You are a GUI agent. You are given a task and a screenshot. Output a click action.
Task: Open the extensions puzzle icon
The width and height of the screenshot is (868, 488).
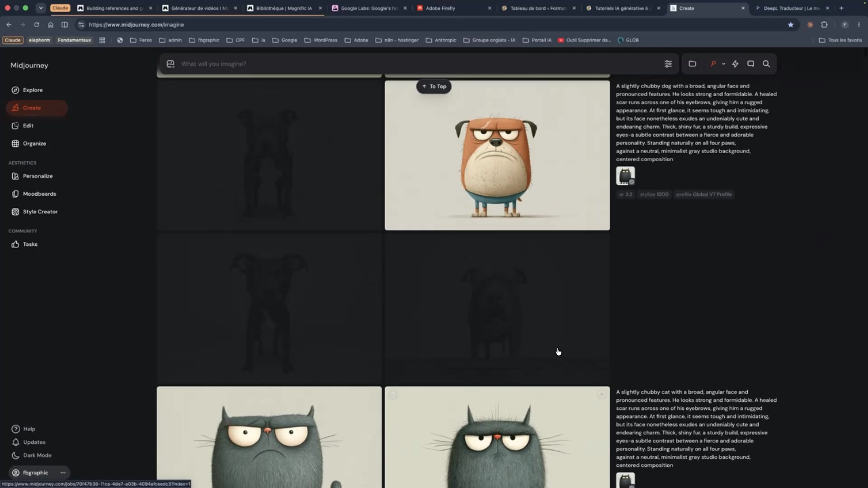point(824,25)
